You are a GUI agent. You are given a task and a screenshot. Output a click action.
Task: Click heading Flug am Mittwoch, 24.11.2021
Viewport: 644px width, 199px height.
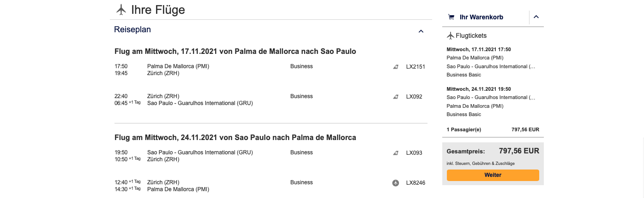(235, 137)
